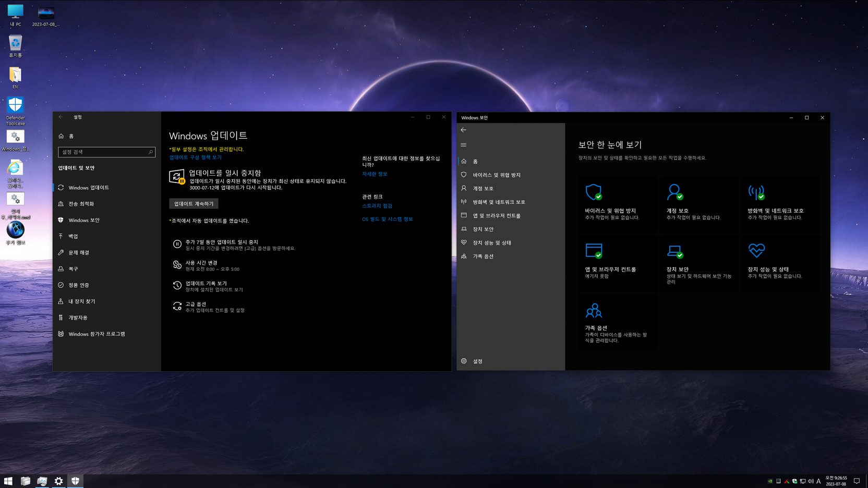This screenshot has width=868, height=488.
Task: Open the Etc folder on desktop
Action: 15,78
